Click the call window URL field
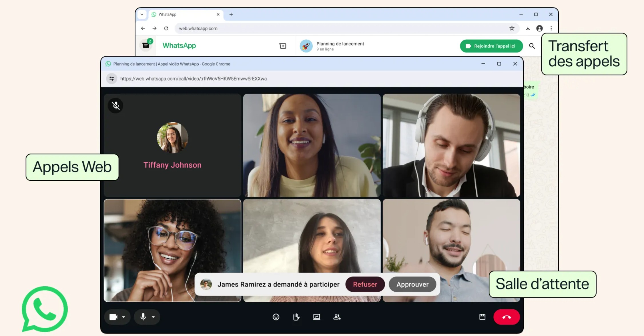 pos(194,79)
